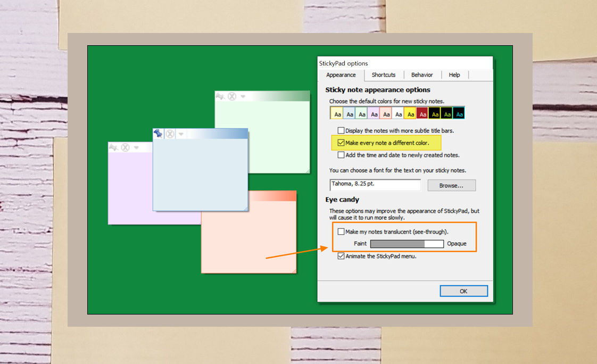Viewport: 597px width, 364px height.
Task: Click the "Sticky note appearance options" heading
Action: click(x=378, y=90)
